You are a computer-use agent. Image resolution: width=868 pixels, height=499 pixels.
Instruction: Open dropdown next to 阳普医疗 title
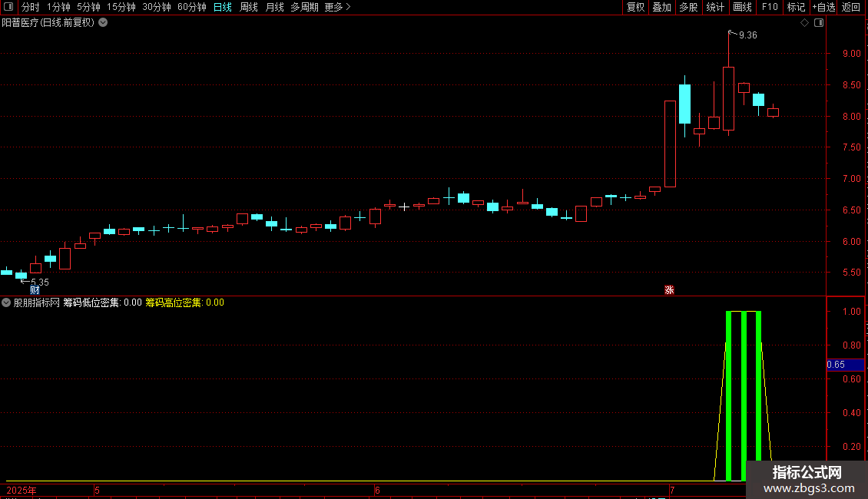(x=103, y=23)
